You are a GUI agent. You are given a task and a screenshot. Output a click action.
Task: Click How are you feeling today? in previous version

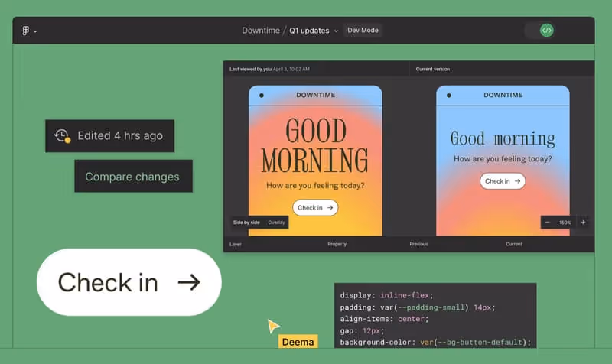[x=315, y=185]
